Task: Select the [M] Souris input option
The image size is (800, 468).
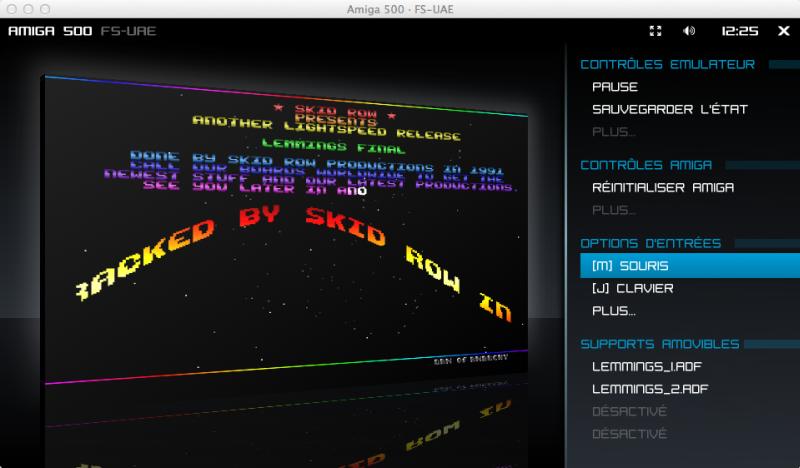Action: [x=690, y=265]
